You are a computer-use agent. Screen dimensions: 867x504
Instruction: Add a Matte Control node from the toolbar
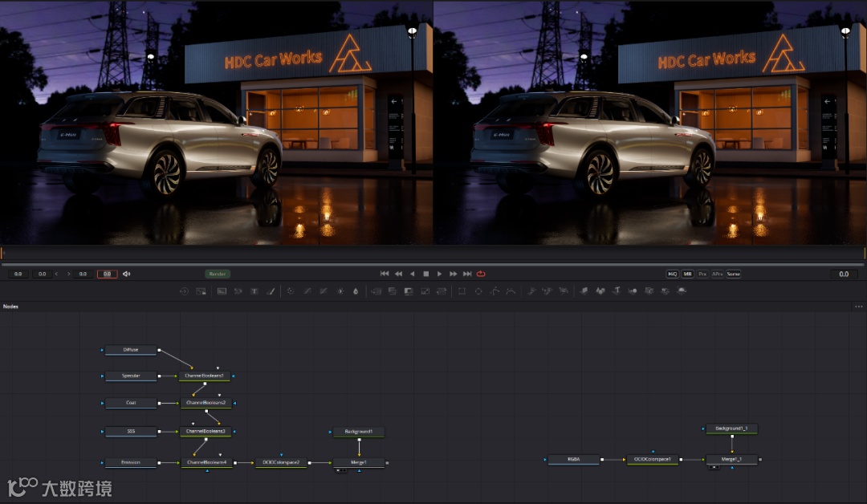(x=409, y=291)
